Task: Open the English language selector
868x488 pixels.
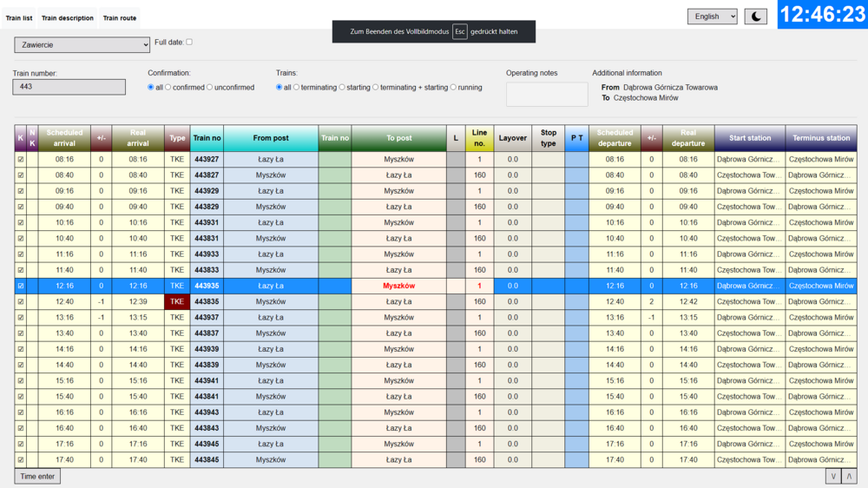Action: point(712,16)
